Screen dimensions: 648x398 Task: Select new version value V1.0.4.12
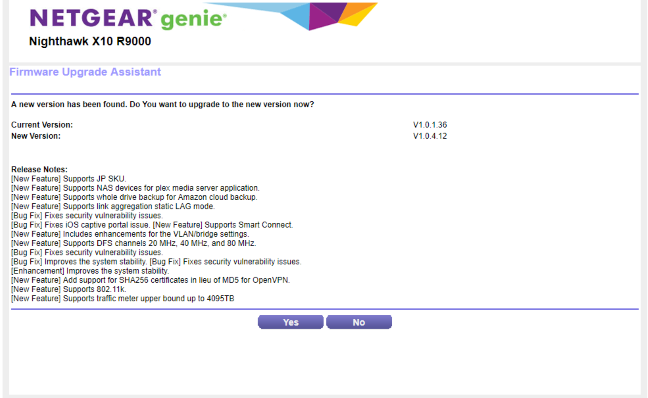click(x=430, y=136)
